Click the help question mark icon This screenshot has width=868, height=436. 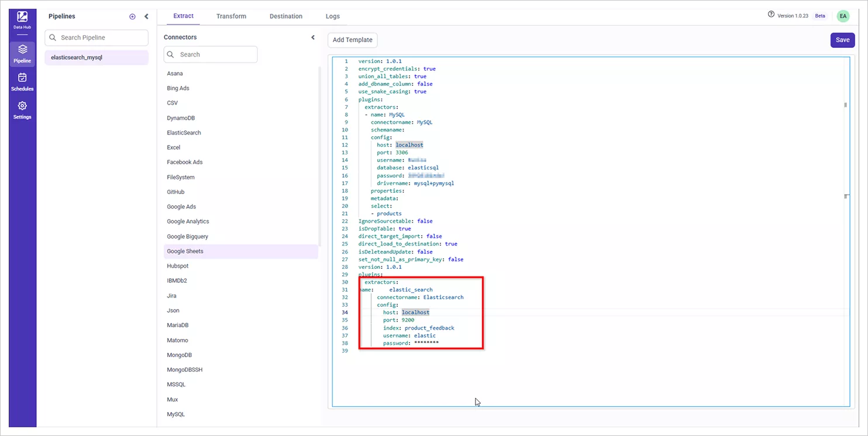click(771, 15)
